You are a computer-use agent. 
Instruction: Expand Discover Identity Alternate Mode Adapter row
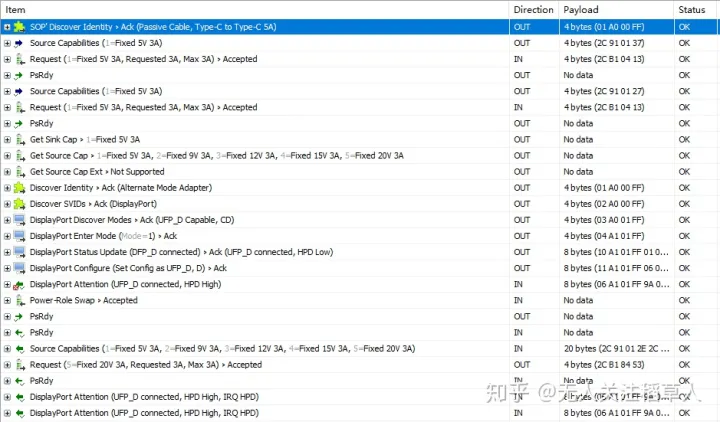click(x=7, y=188)
